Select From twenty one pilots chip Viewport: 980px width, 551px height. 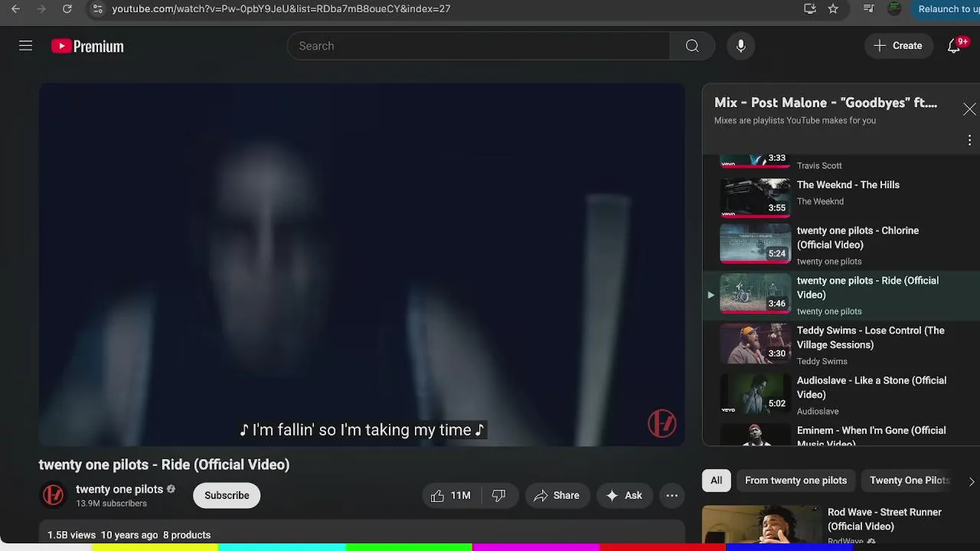coord(795,481)
